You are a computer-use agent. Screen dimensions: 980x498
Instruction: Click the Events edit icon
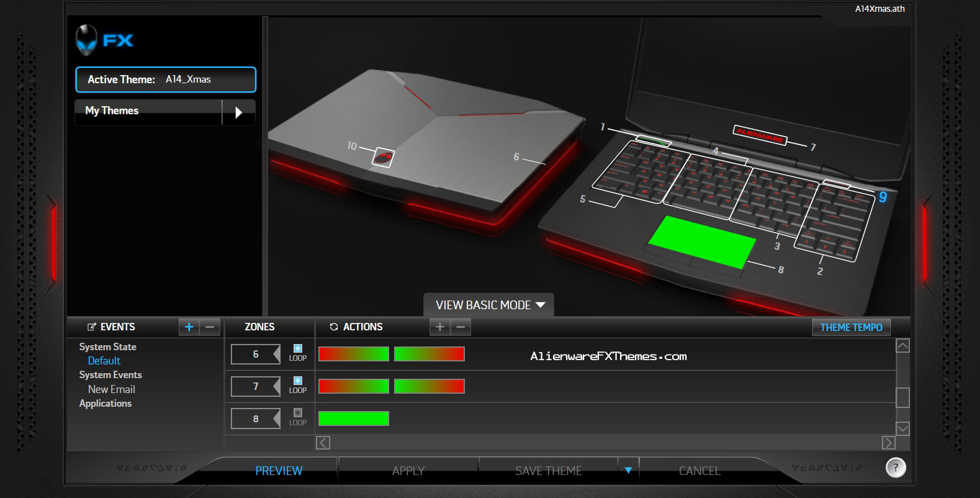pyautogui.click(x=92, y=327)
